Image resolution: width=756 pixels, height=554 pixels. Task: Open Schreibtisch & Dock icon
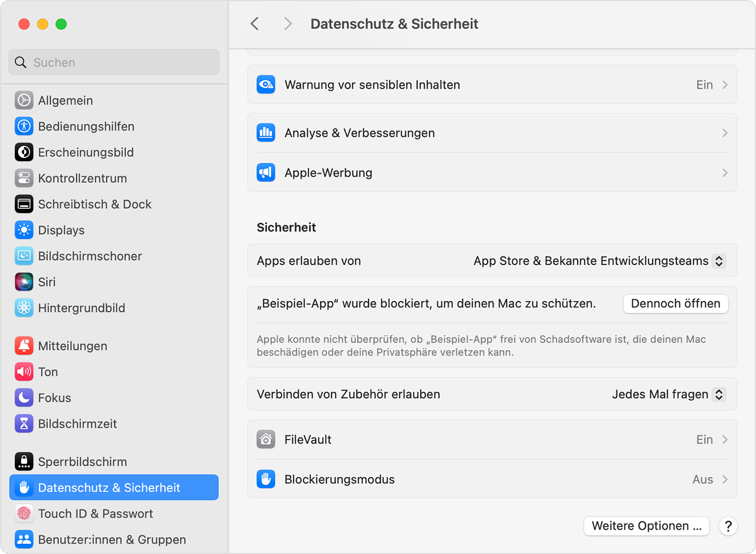point(24,204)
